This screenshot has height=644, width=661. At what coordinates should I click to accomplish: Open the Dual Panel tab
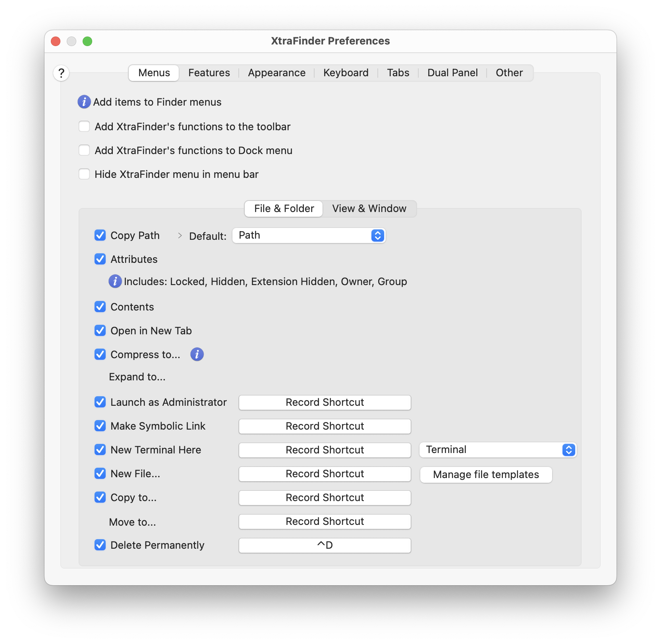pyautogui.click(x=452, y=73)
